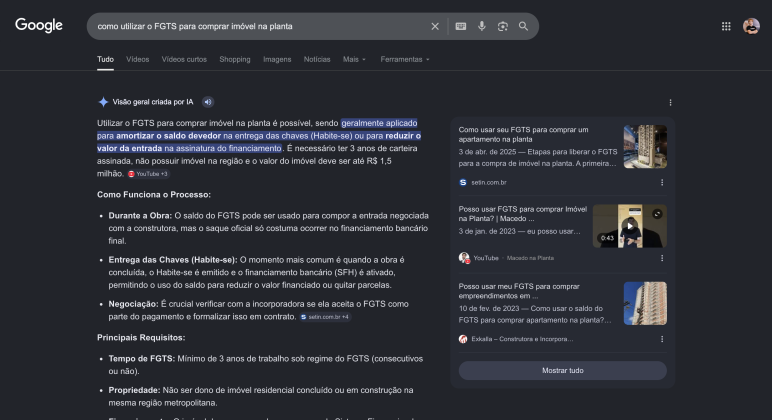Screen dimensions: 772x420
Task: Click heading 'Principais Requisitos:'
Action: [141, 338]
